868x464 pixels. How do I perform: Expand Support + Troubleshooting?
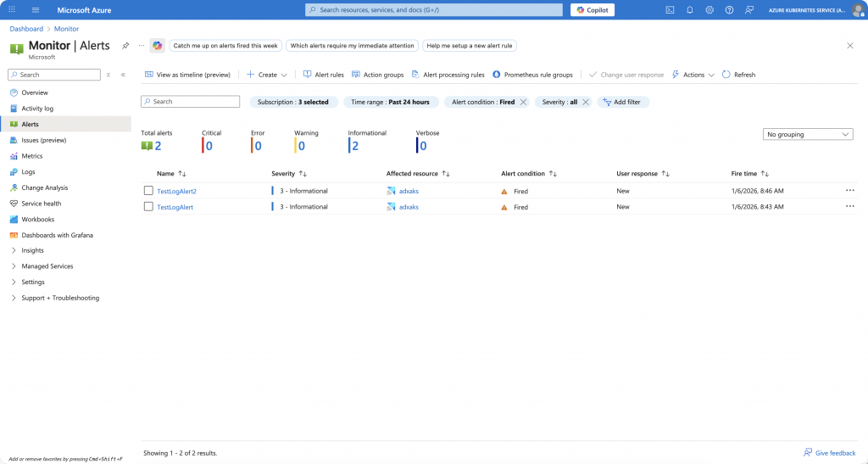pos(14,298)
